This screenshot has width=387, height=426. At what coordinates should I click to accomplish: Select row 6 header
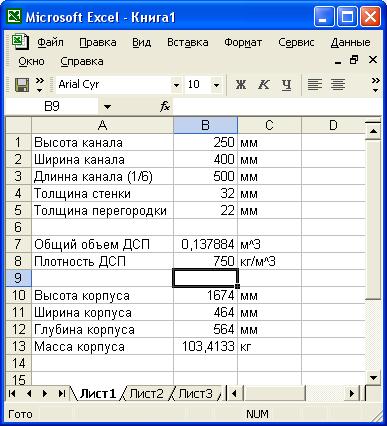pos(19,227)
